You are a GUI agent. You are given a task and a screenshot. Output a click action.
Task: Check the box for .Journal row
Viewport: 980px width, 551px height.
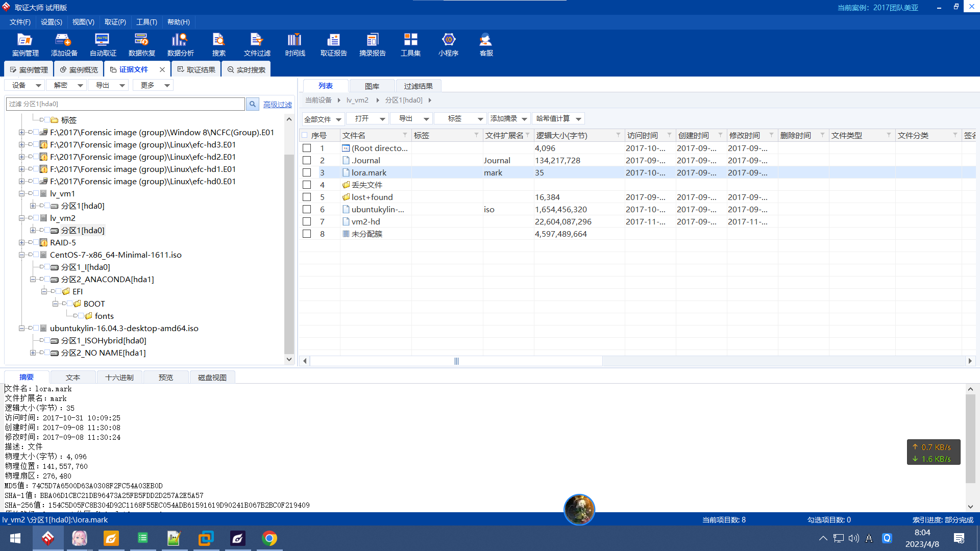click(x=307, y=160)
